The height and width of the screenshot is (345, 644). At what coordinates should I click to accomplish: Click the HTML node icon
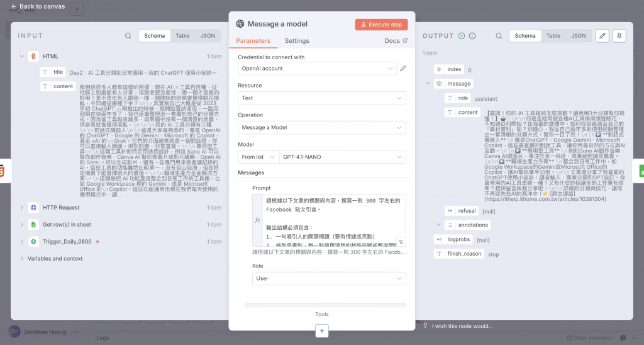(34, 56)
